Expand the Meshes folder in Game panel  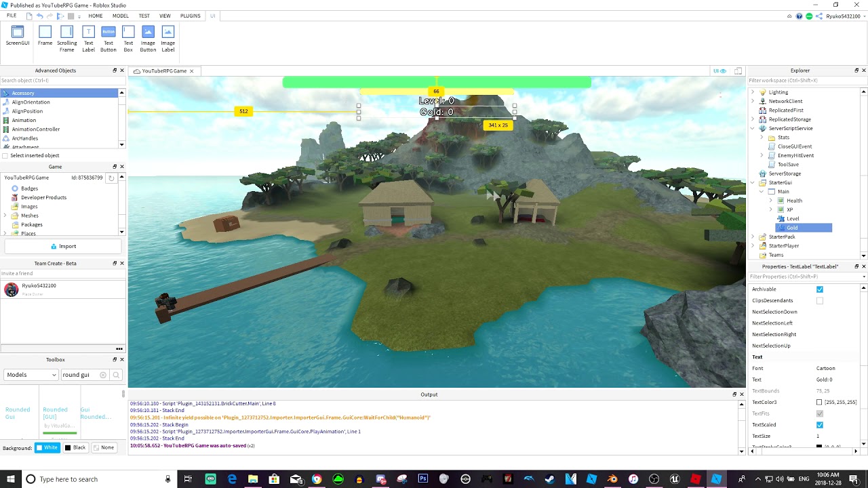[5, 216]
